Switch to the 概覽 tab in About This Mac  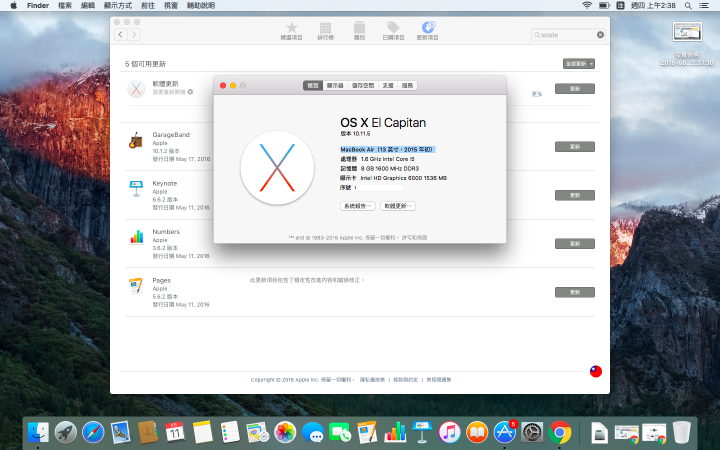point(313,85)
